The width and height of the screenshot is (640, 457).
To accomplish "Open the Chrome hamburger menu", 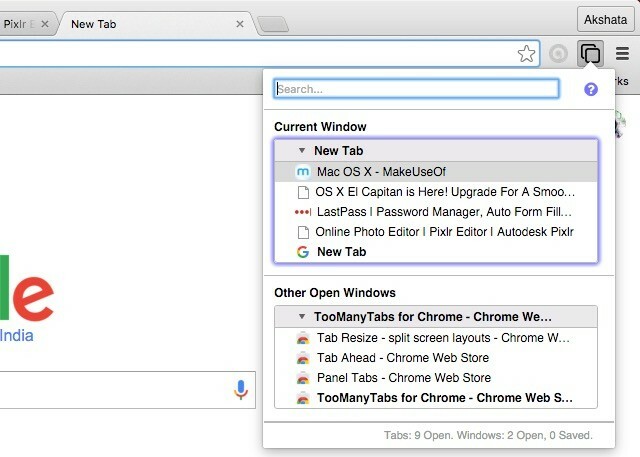I will tap(622, 53).
